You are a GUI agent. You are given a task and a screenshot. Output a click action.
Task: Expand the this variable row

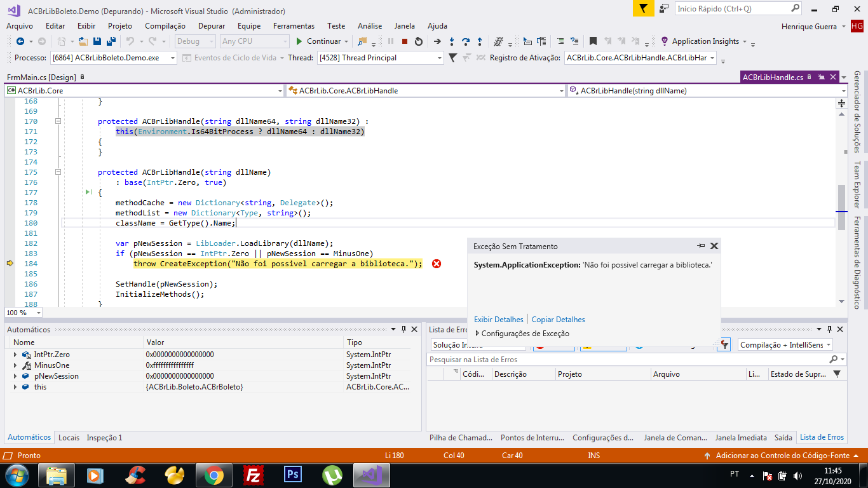click(x=15, y=387)
